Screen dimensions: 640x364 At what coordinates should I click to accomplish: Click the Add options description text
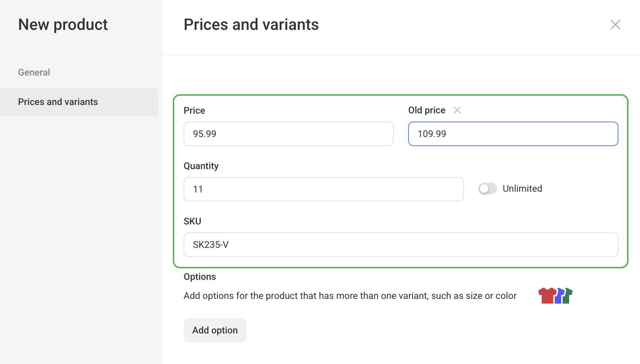(350, 296)
